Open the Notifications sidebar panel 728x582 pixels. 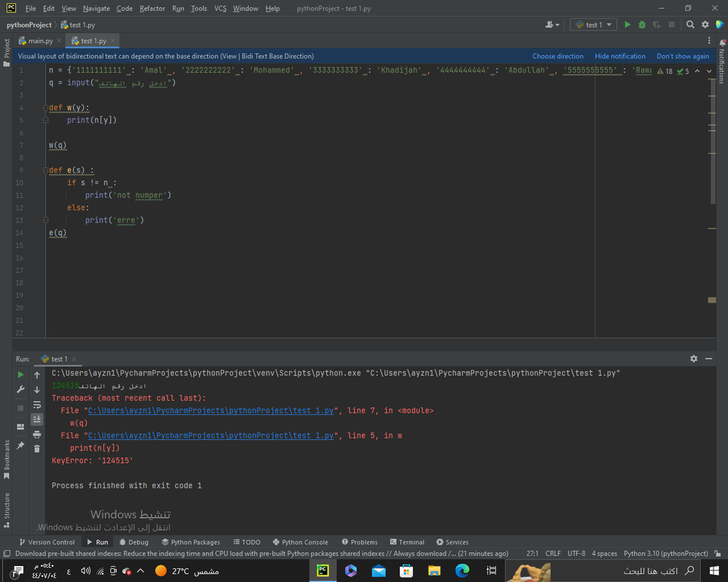722,61
